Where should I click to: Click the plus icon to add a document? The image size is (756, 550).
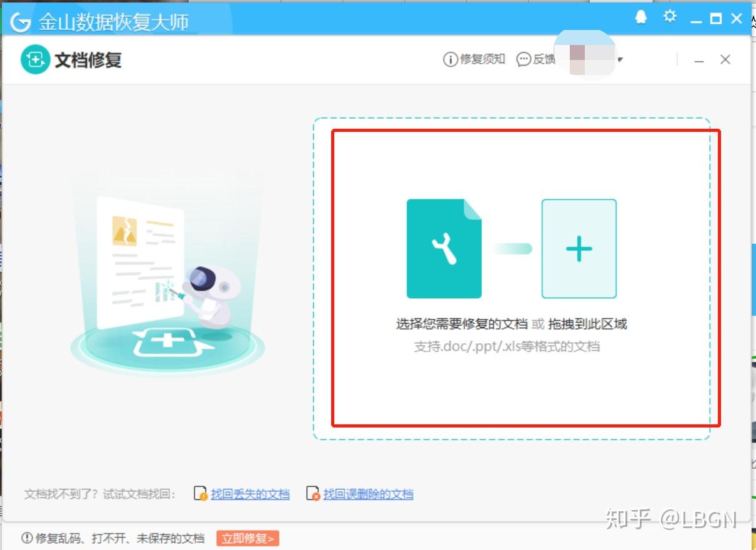click(579, 249)
